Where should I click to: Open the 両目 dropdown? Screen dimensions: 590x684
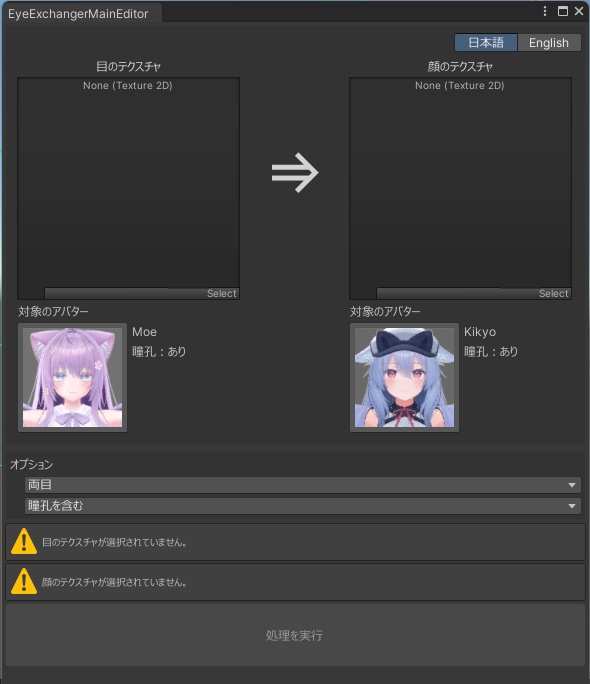coord(303,485)
